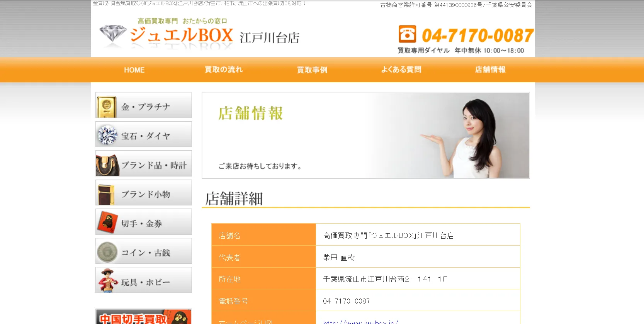Click the orange telephone icon
The image size is (644, 324).
coord(407,34)
